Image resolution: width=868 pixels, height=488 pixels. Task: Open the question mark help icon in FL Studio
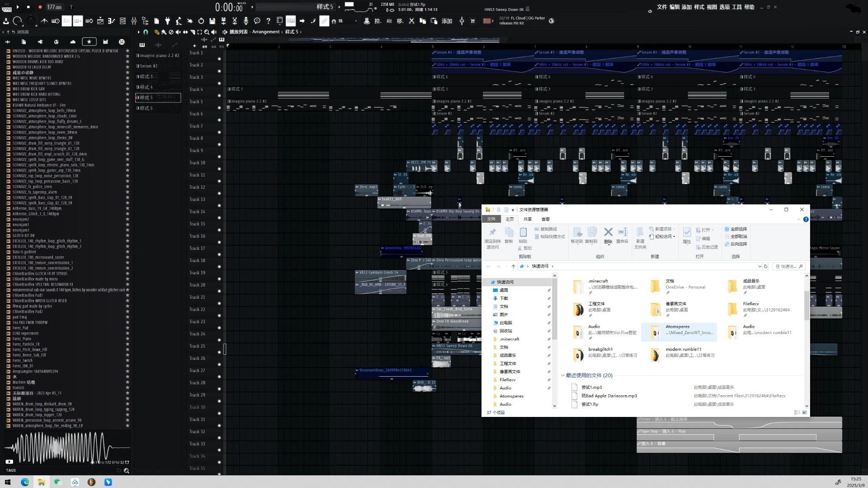point(268,21)
